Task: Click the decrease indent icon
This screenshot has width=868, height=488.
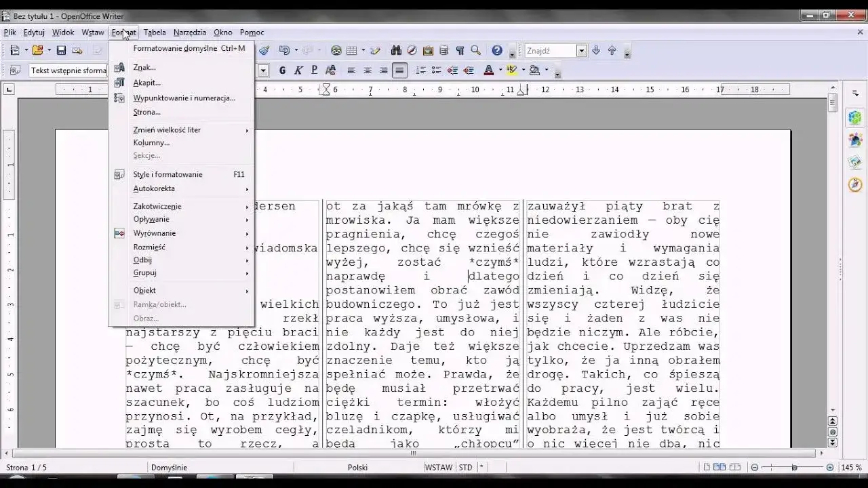Action: [x=452, y=70]
